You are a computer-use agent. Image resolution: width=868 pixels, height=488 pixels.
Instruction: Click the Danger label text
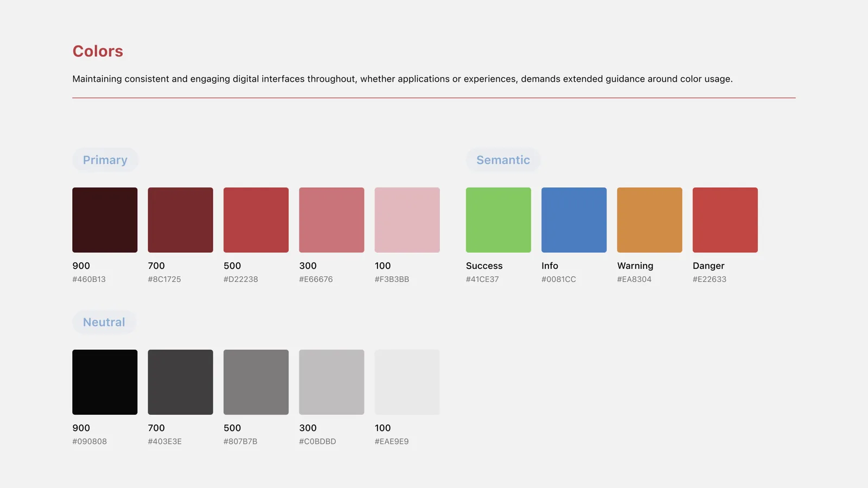coord(709,266)
